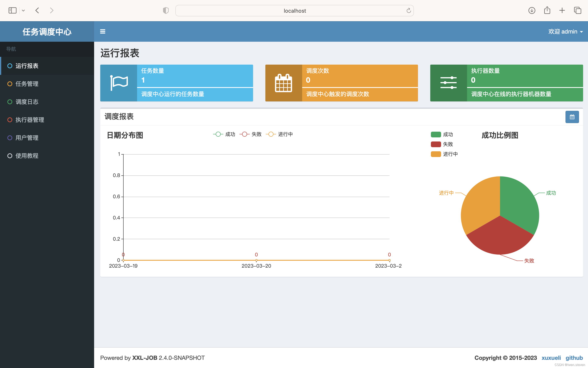This screenshot has width=588, height=368.
Task: Open 任务管理 in the sidebar
Action: 47,84
